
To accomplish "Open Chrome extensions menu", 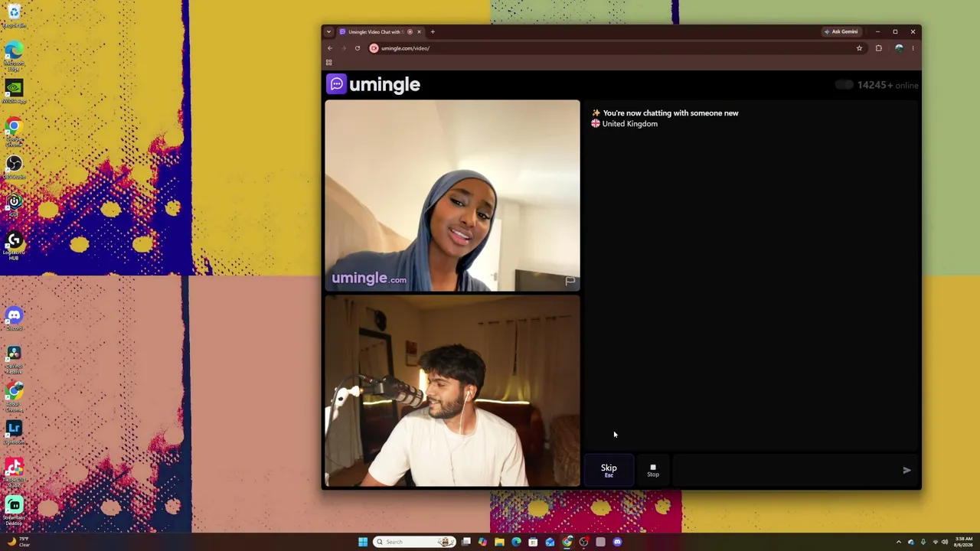I will point(879,48).
